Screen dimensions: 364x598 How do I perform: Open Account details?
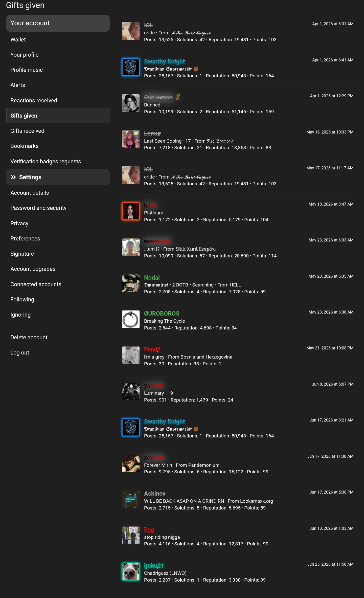click(x=58, y=193)
